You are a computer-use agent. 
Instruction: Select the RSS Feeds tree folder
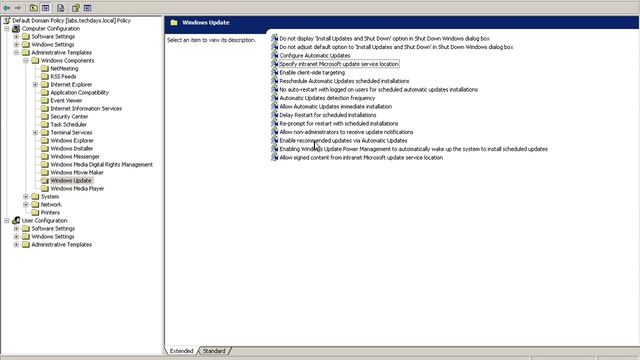[x=63, y=76]
